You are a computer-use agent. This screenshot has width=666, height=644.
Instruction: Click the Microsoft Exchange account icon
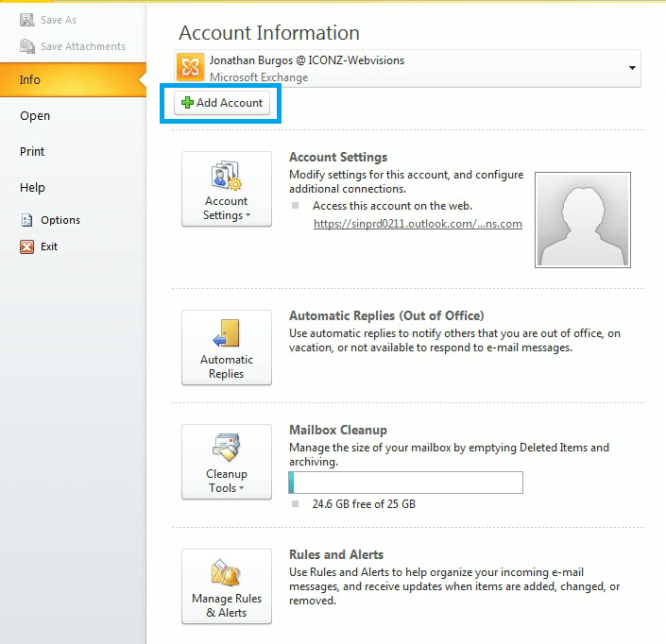[x=192, y=68]
